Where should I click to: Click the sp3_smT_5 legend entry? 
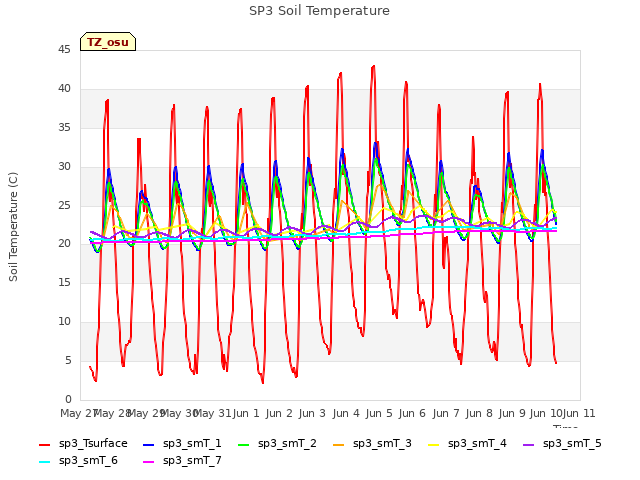pyautogui.click(x=562, y=444)
